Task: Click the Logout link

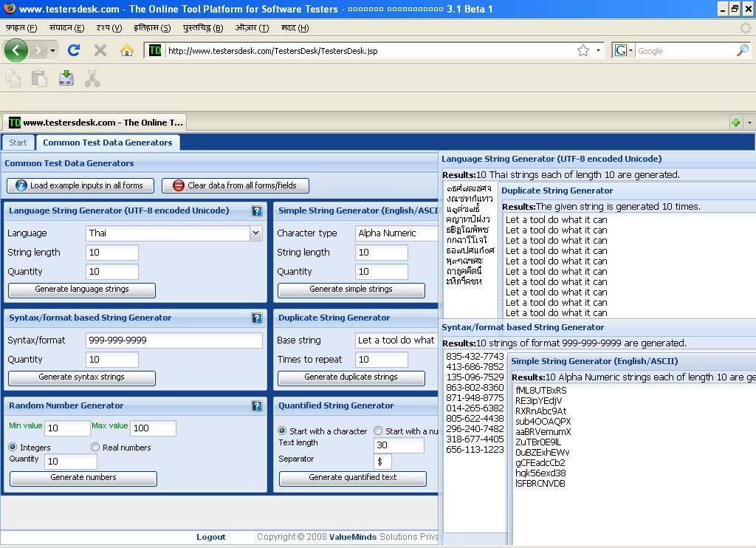Action: click(210, 537)
